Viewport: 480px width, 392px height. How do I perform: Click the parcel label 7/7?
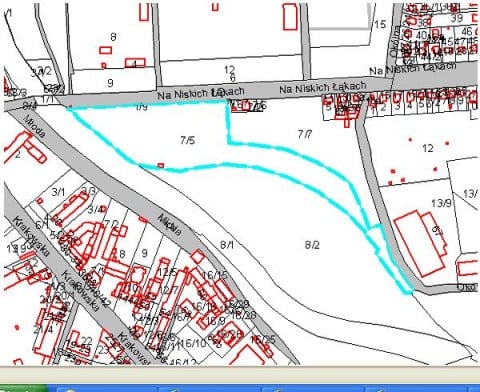[305, 134]
